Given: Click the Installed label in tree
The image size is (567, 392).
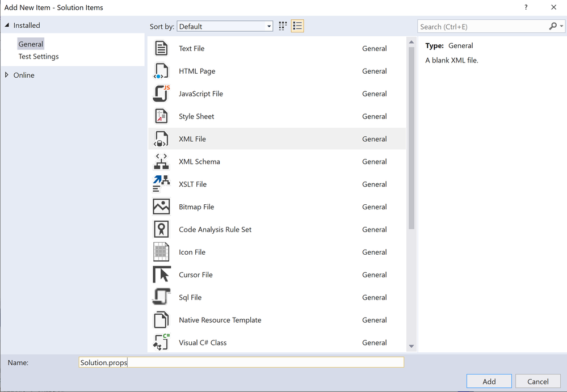Looking at the screenshot, I should [27, 26].
